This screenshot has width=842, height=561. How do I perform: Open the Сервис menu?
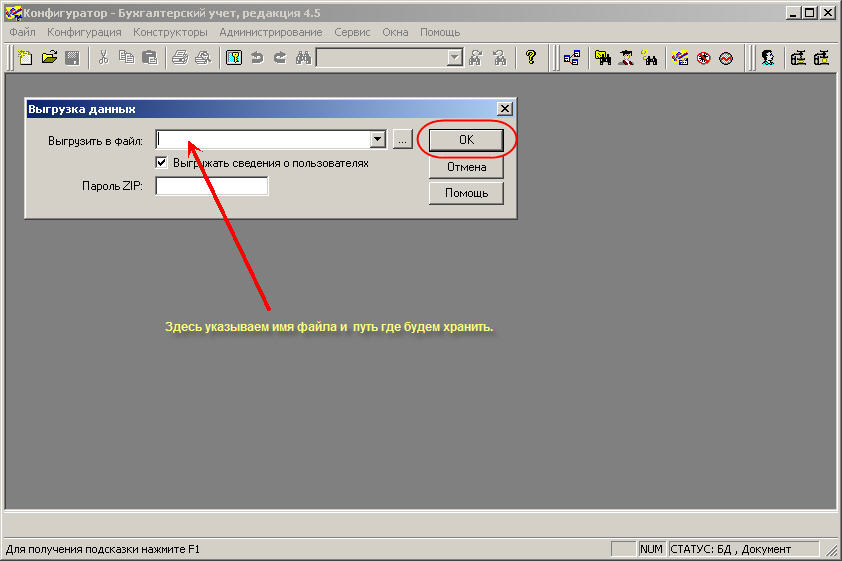tap(352, 32)
